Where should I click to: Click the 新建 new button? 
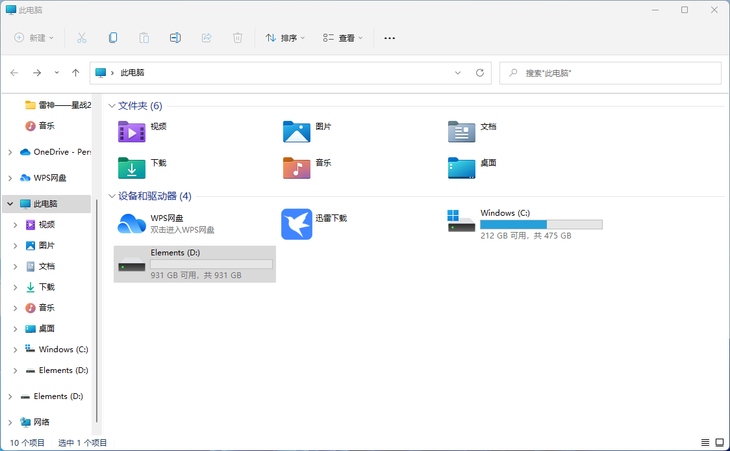35,38
